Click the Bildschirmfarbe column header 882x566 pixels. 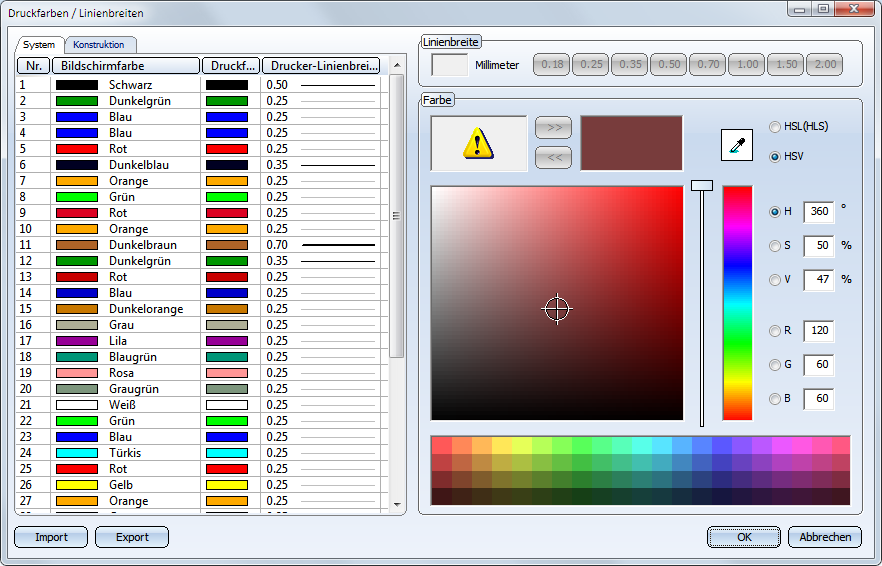pyautogui.click(x=125, y=66)
